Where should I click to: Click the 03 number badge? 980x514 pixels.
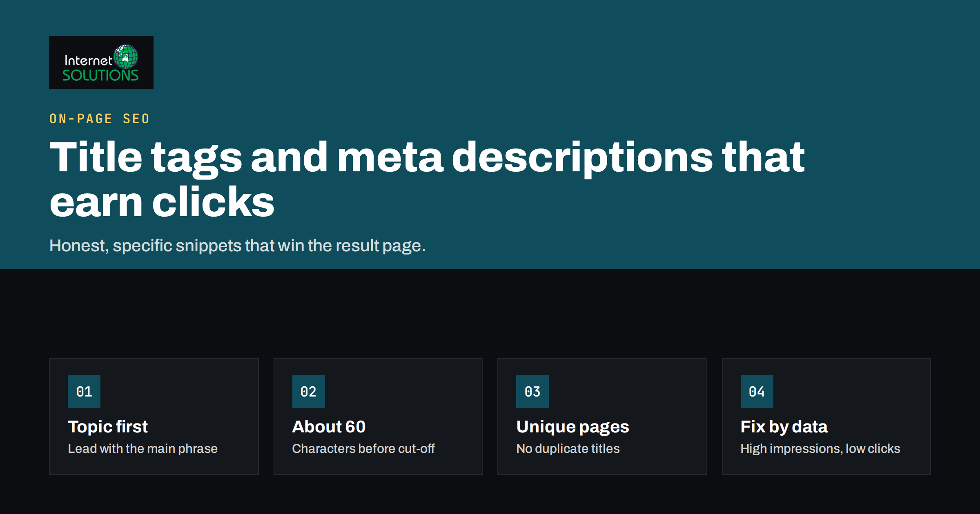(x=532, y=392)
